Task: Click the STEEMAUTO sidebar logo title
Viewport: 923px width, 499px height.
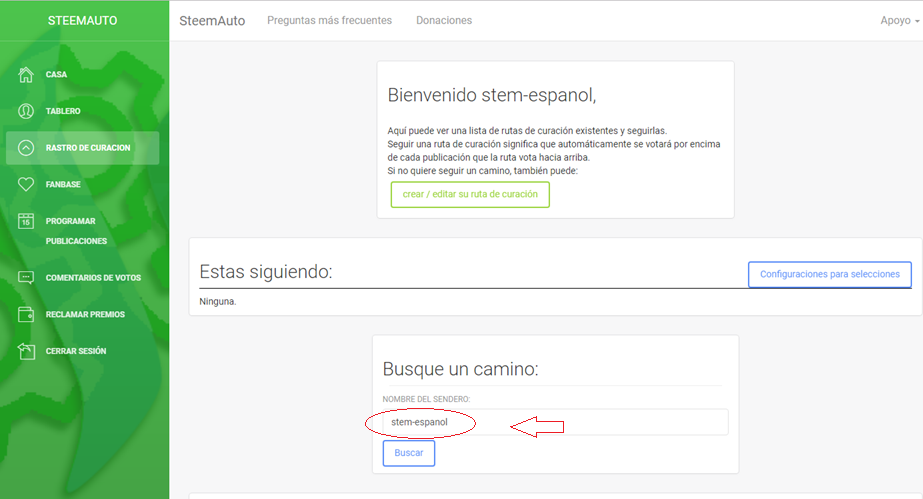Action: [82, 21]
